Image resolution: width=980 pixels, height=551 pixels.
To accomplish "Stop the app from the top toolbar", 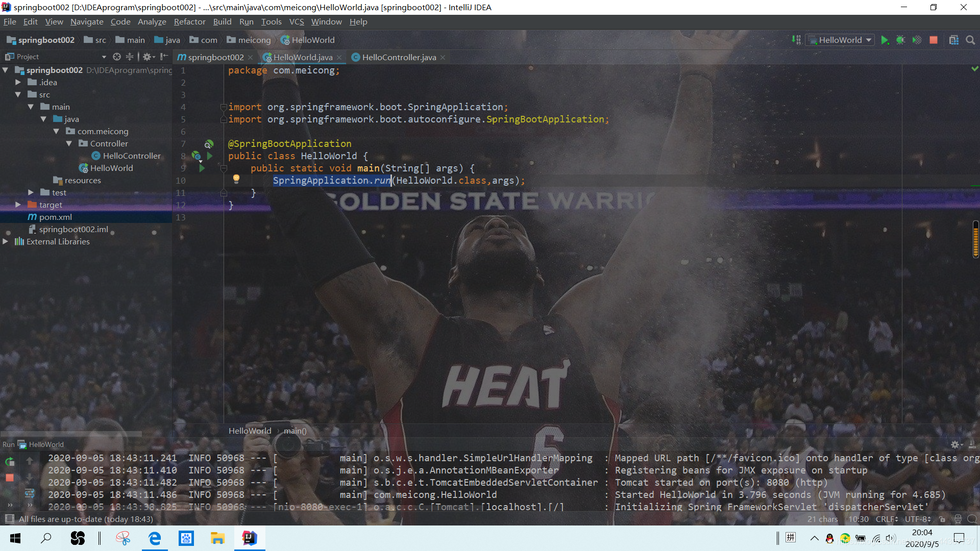I will [x=934, y=40].
